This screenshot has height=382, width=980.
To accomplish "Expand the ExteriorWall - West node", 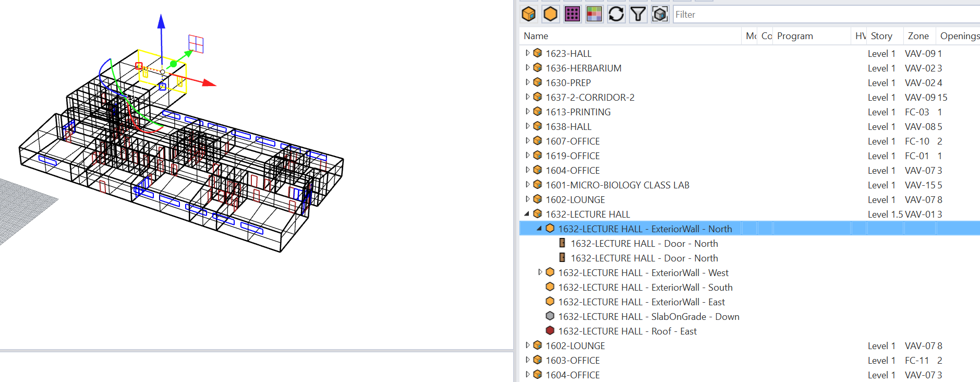I will (x=540, y=272).
